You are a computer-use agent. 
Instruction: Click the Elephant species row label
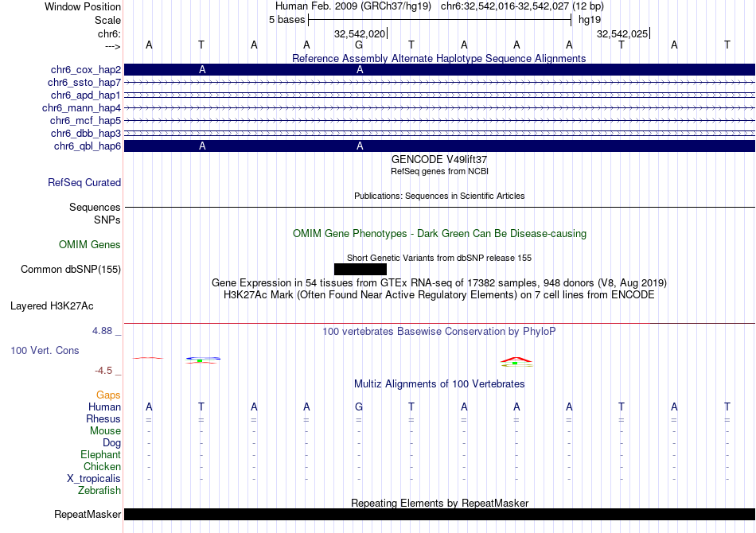click(x=100, y=455)
